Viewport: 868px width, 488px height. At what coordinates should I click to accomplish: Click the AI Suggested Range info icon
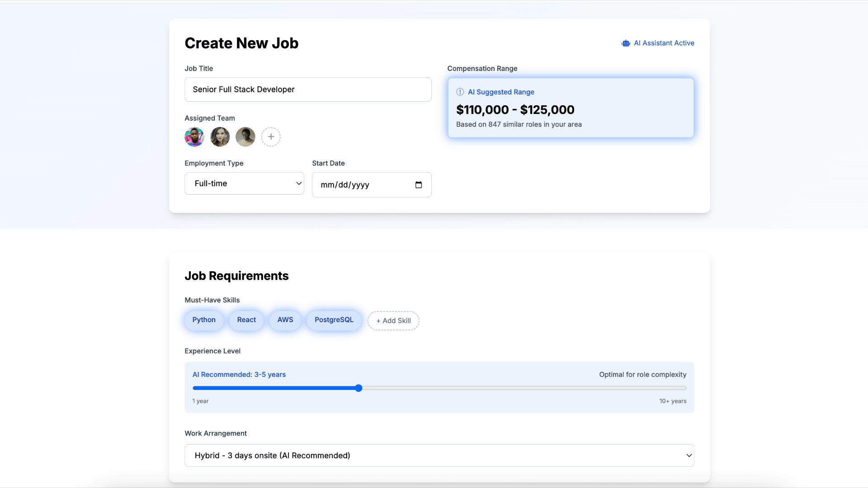[x=460, y=92]
